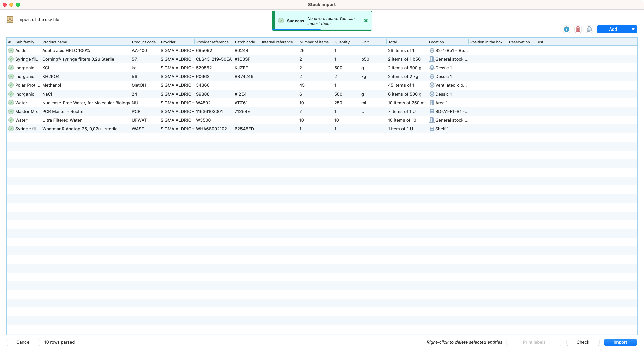Click the red trash delete icon

point(578,29)
